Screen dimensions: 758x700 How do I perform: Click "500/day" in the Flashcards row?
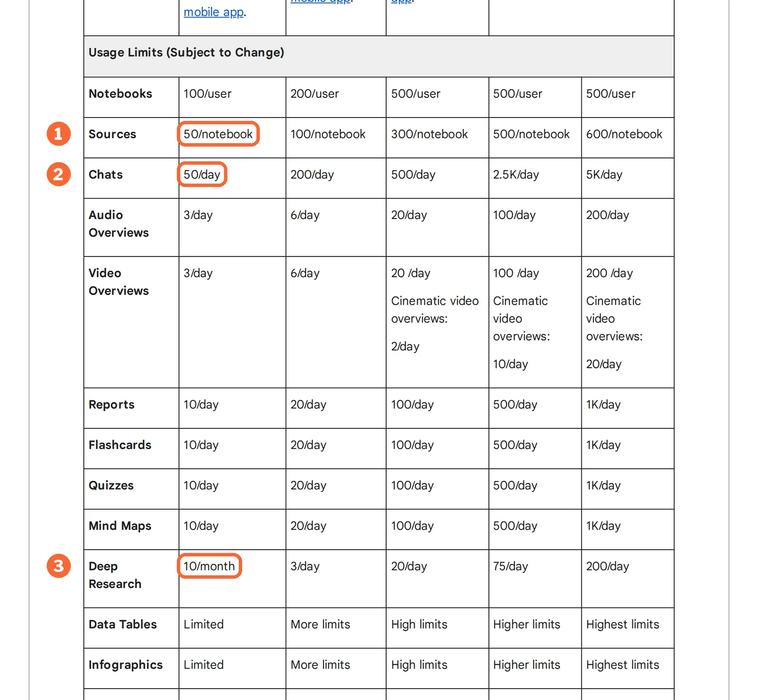coord(515,445)
